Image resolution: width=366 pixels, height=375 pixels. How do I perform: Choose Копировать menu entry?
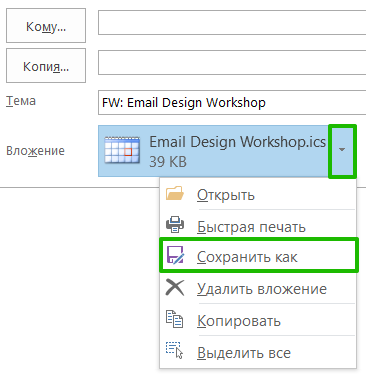click(257, 320)
